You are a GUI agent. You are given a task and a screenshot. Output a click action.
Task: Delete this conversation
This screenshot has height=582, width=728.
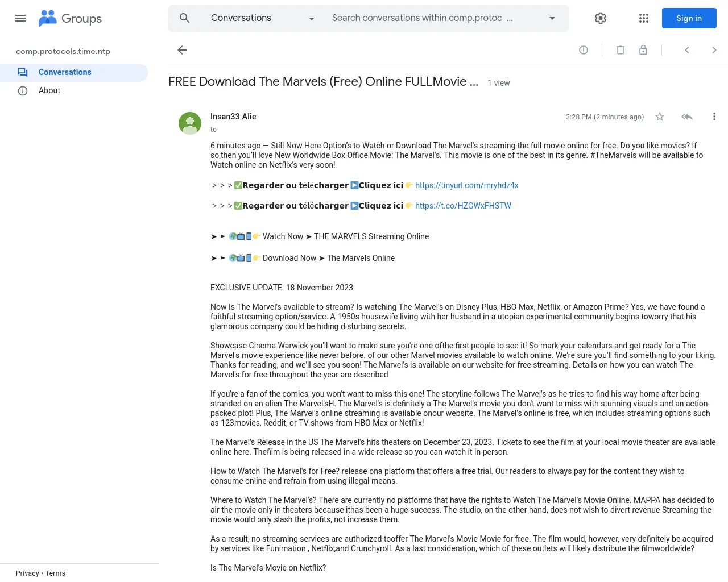pos(621,50)
